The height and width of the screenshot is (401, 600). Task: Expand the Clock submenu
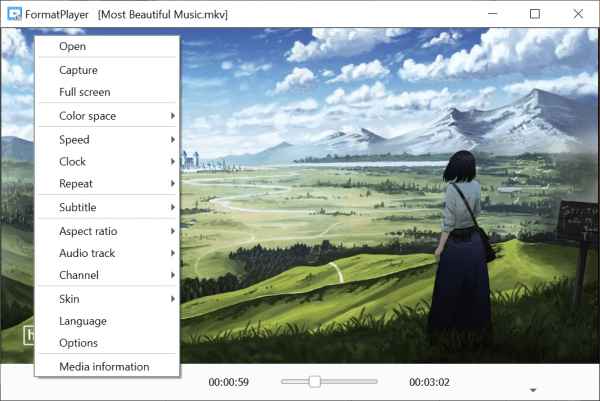point(107,161)
